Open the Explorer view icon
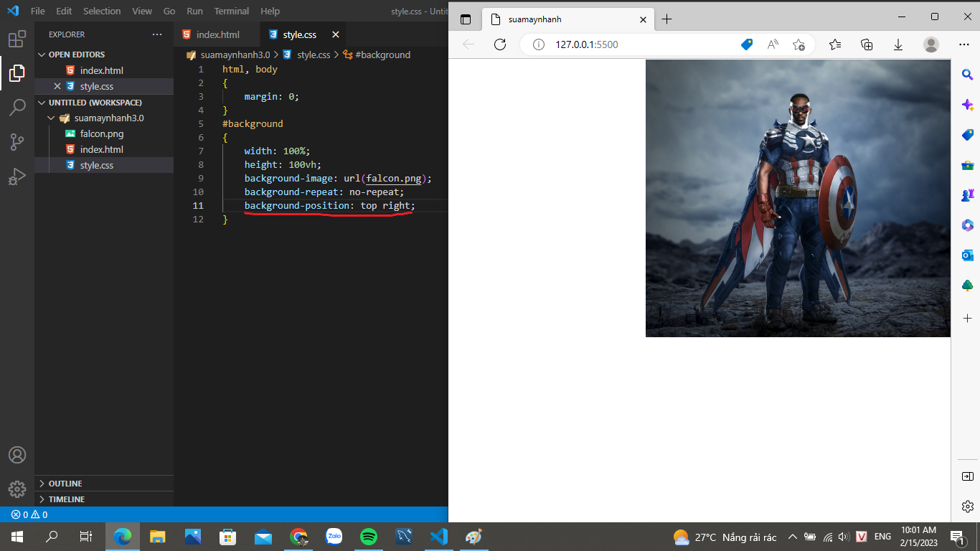Viewport: 980px width, 551px height. [x=17, y=73]
